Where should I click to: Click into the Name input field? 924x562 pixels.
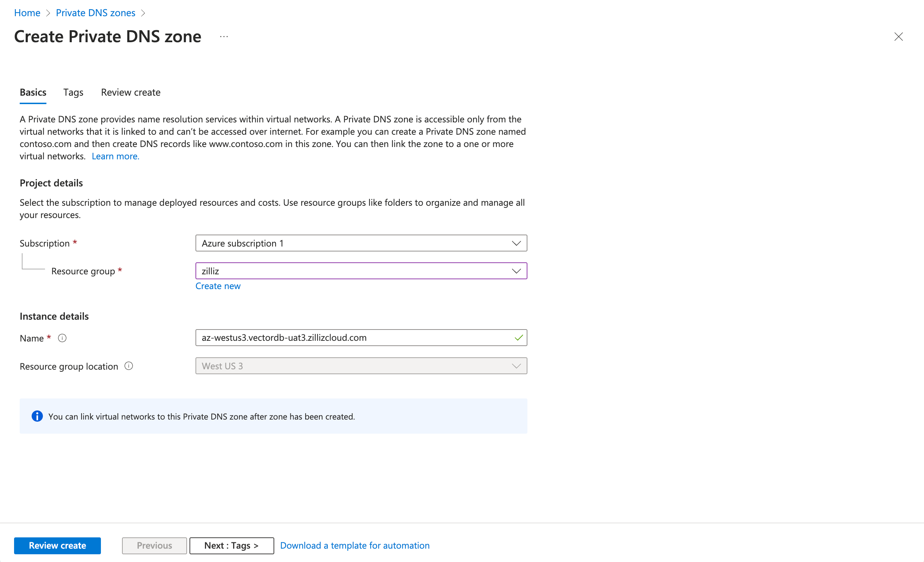point(353,338)
